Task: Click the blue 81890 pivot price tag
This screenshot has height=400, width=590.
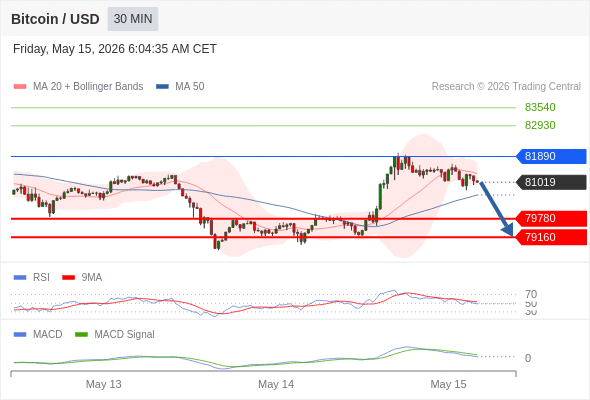Action: (551, 156)
